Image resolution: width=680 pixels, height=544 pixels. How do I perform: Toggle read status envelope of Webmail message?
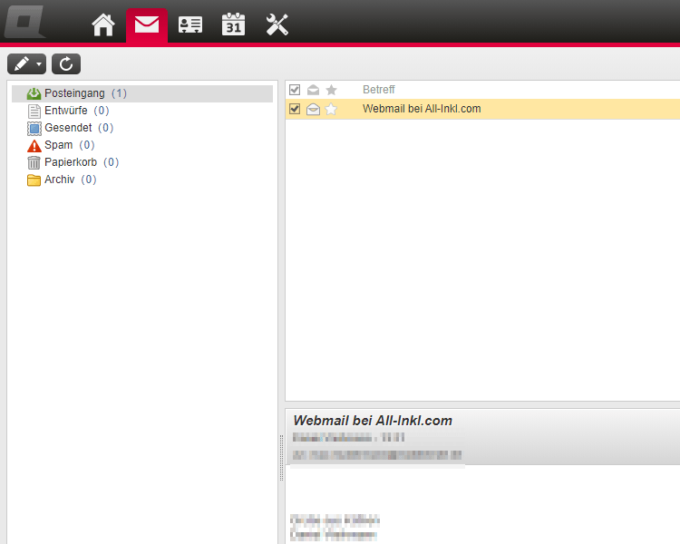[x=313, y=109]
